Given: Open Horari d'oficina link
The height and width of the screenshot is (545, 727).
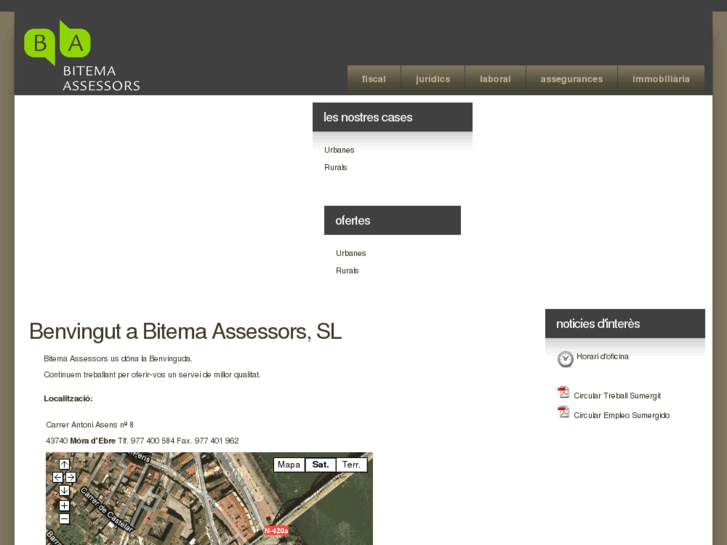Looking at the screenshot, I should pyautogui.click(x=602, y=357).
